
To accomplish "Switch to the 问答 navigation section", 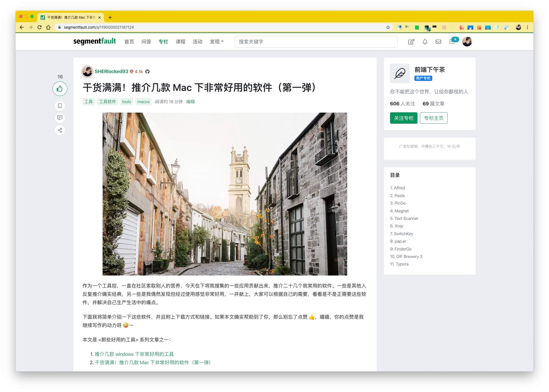I will pos(146,41).
